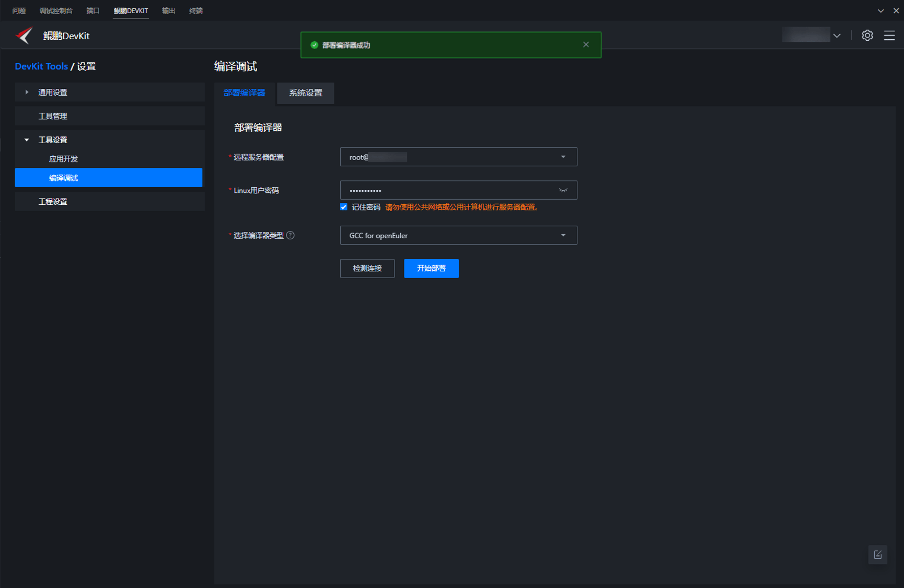Collapse the 工具设置 tree section
Screen dimensions: 904x588
click(x=27, y=140)
